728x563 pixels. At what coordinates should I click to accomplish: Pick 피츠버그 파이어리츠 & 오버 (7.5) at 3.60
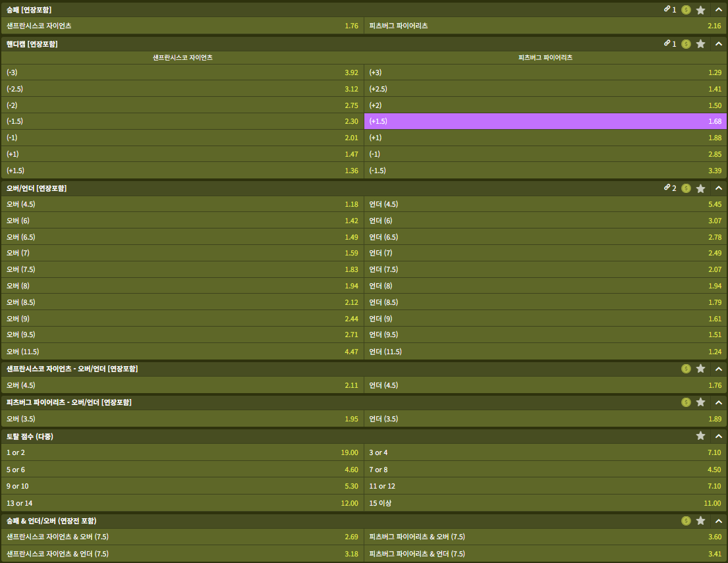(x=546, y=537)
